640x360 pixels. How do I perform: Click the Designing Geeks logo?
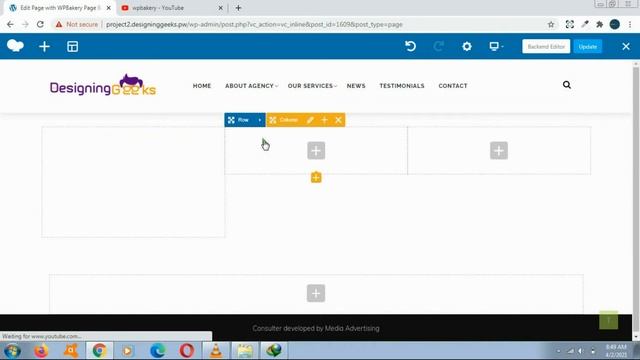click(x=103, y=85)
